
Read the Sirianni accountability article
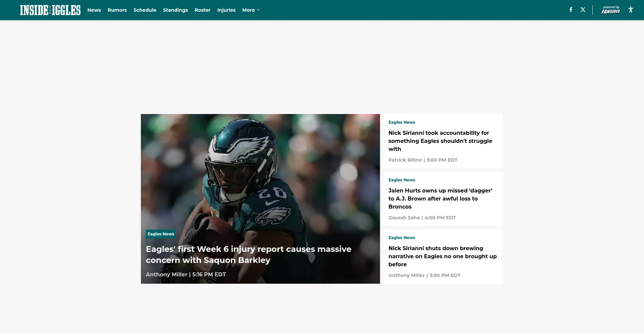pyautogui.click(x=440, y=141)
